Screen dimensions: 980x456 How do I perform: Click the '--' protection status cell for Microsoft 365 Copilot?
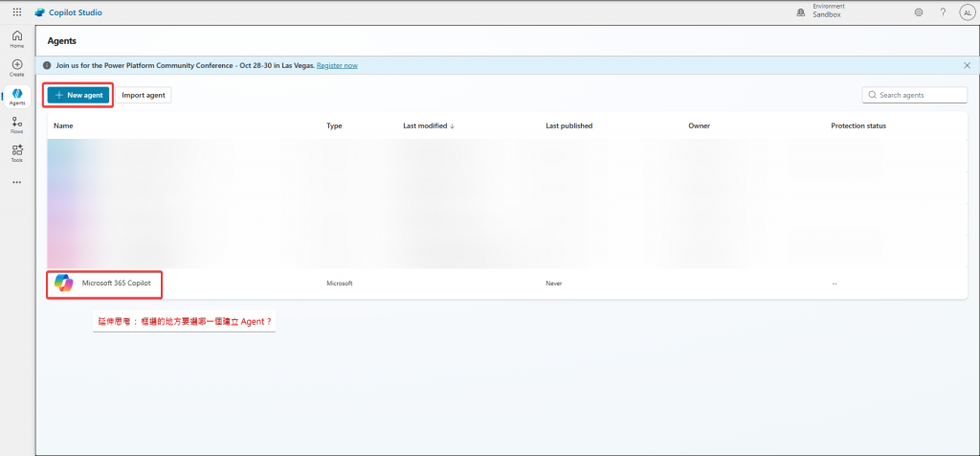click(x=835, y=284)
